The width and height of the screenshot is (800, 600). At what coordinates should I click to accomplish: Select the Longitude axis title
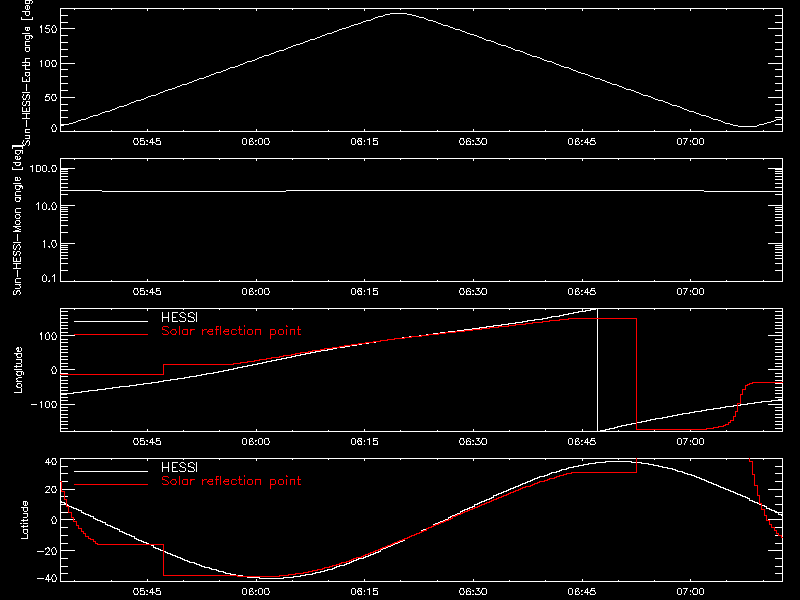[x=18, y=370]
